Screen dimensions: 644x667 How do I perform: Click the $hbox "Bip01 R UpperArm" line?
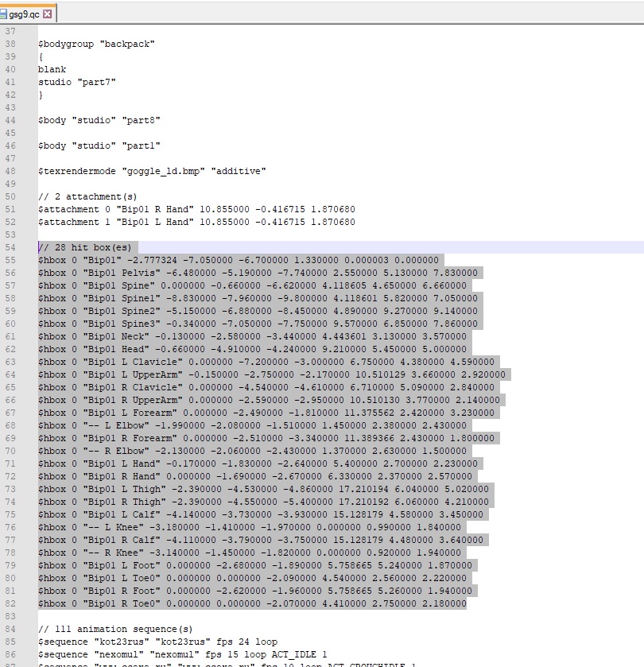[270, 400]
